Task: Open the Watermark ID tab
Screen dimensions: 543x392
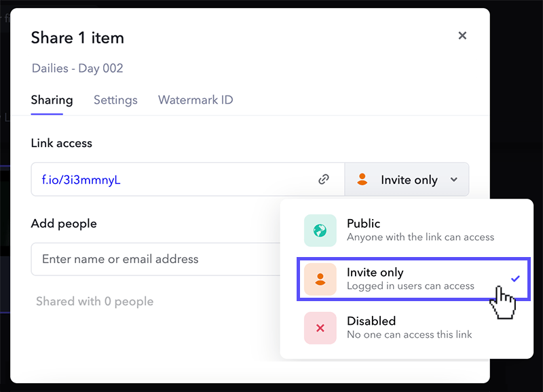Action: 195,100
